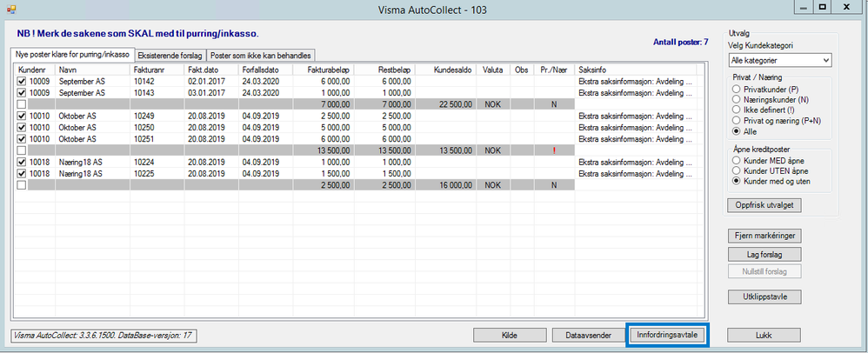Click 24.03.2020 due date for invoice 10142
868x353 pixels.
point(260,82)
